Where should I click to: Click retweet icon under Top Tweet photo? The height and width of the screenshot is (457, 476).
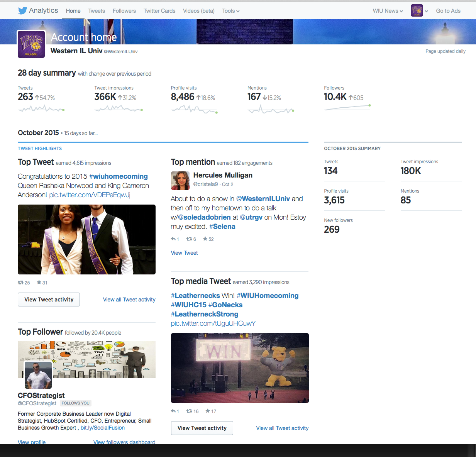(x=20, y=283)
